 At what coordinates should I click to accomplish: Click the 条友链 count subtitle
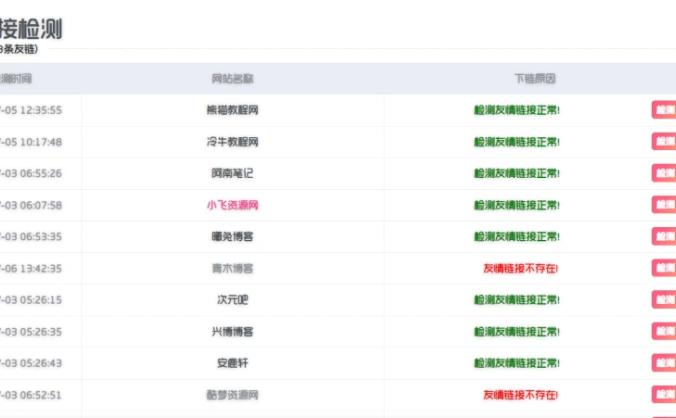pyautogui.click(x=19, y=49)
